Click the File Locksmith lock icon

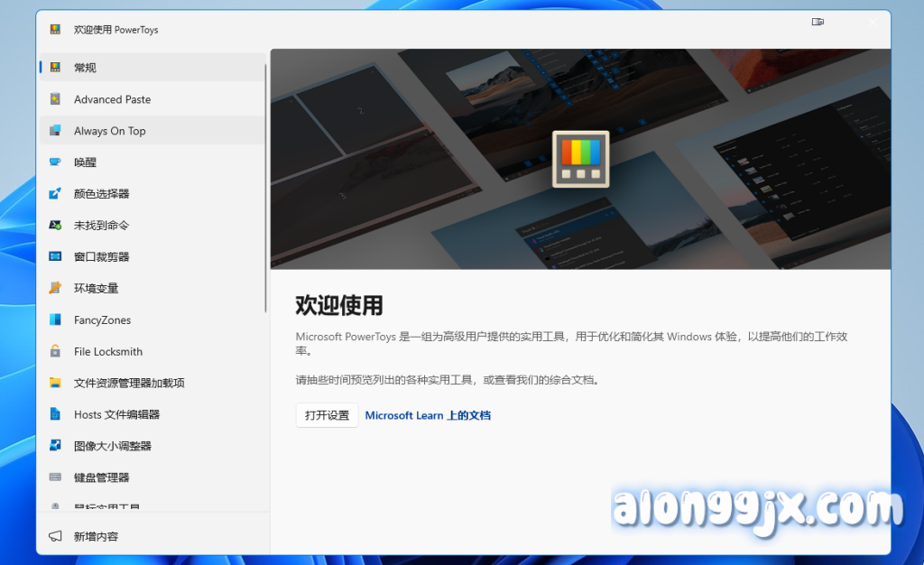tap(55, 352)
